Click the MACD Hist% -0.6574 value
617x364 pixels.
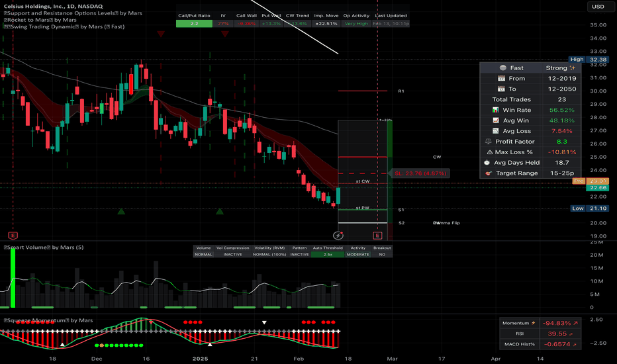557,344
